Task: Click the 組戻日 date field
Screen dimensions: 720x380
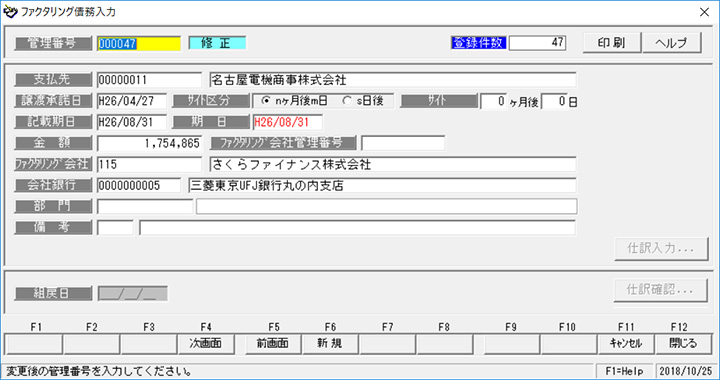Action: [133, 294]
